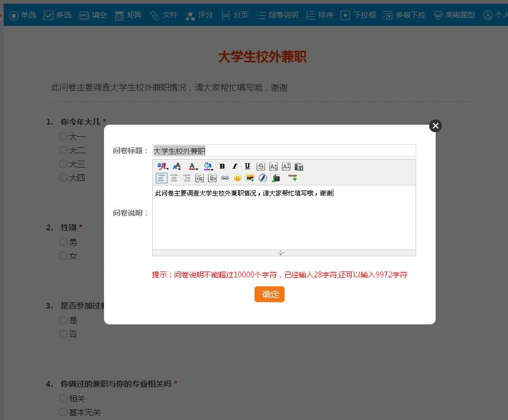Align text right
Viewport: 508px width, 420px height.
pos(186,178)
